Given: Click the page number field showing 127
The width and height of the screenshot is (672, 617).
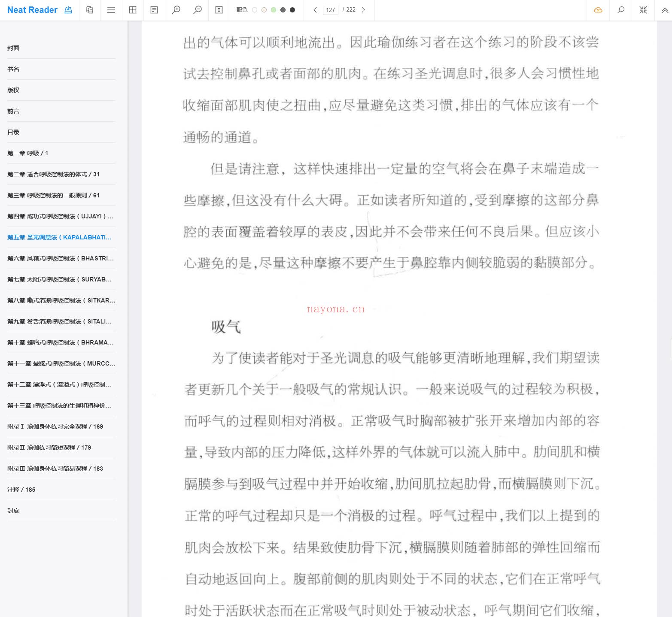Looking at the screenshot, I should point(331,10).
